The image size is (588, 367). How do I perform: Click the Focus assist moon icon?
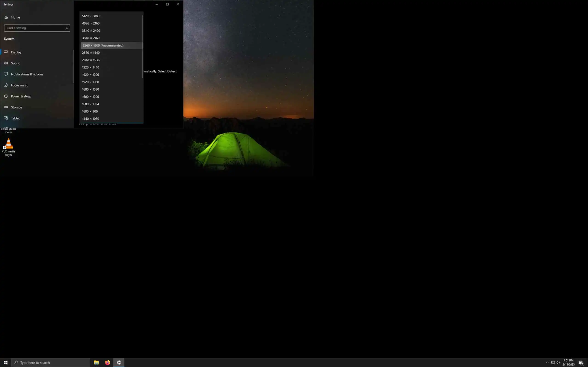(6, 85)
